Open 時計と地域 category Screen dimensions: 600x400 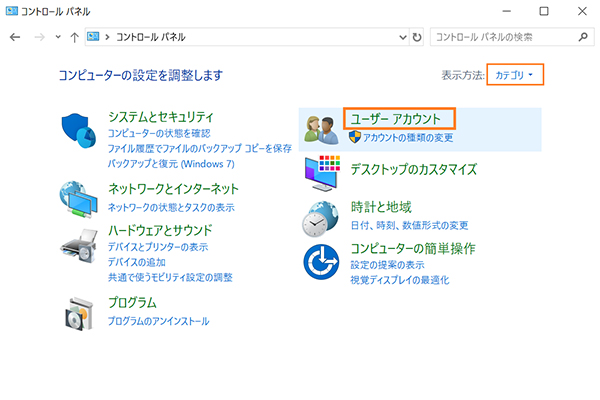tap(381, 207)
